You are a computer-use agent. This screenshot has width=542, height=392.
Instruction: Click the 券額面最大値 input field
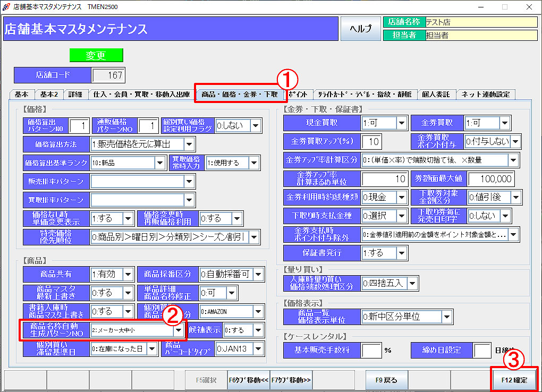coord(492,179)
